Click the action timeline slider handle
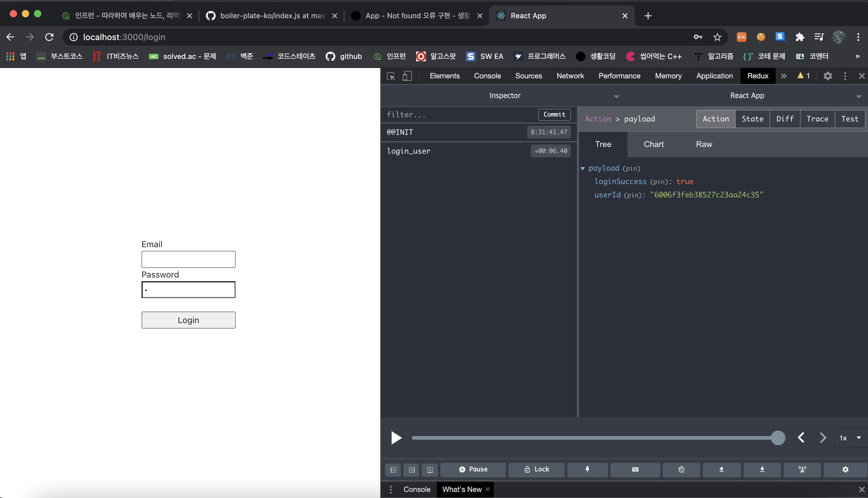 [x=778, y=438]
